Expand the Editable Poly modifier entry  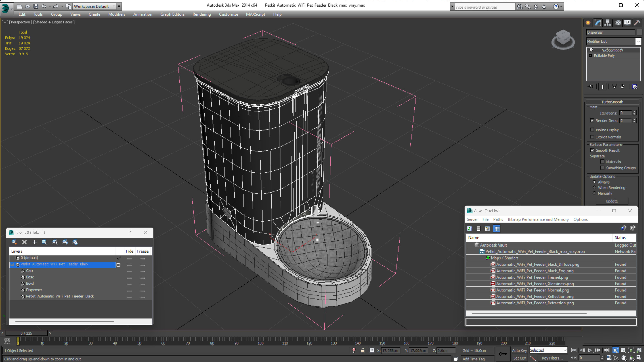(590, 55)
